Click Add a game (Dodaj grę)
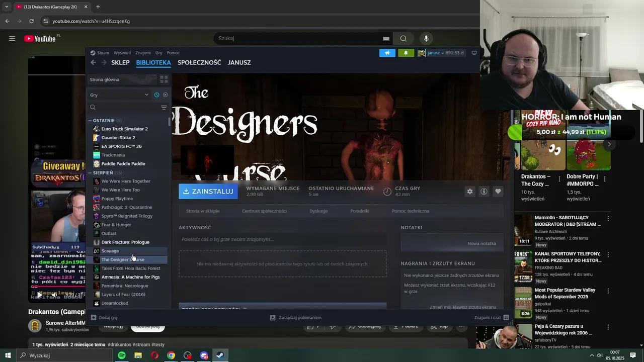The height and width of the screenshot is (362, 644). (x=104, y=318)
